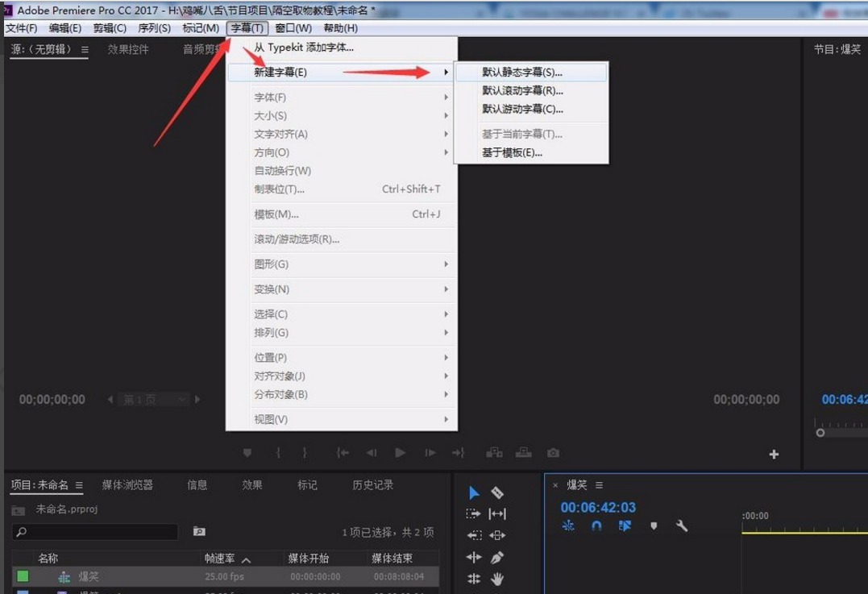Click the project search field
Screen dimensions: 868x594
[94, 532]
